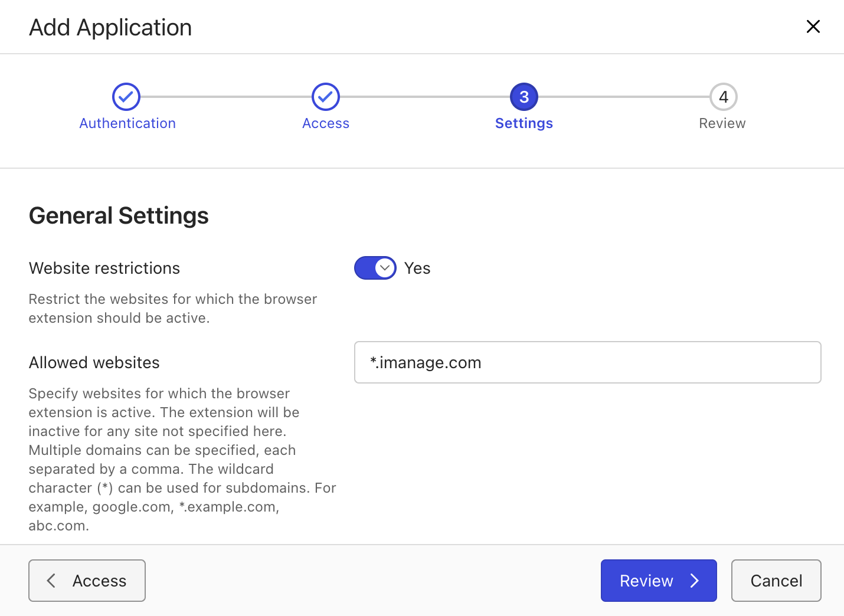The width and height of the screenshot is (844, 616).
Task: Click the Allowed websites input containing *.imanage.com
Action: click(587, 362)
